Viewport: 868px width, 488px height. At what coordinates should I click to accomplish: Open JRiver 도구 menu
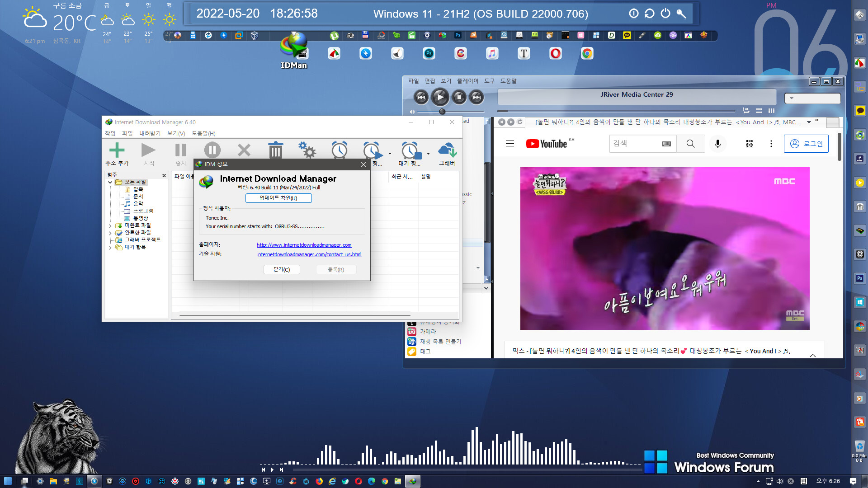click(x=490, y=81)
